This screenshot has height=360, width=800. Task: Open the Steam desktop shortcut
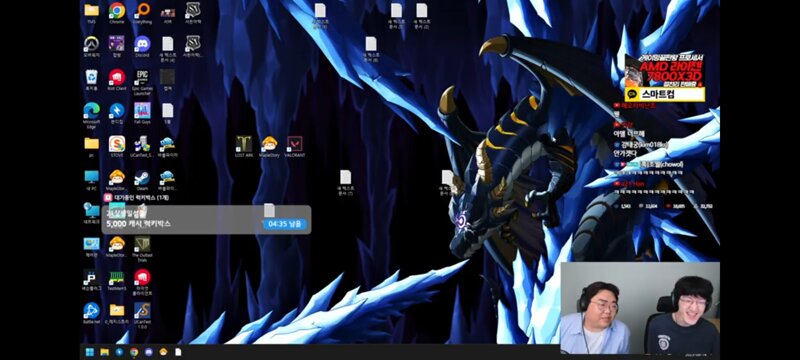coord(142,180)
